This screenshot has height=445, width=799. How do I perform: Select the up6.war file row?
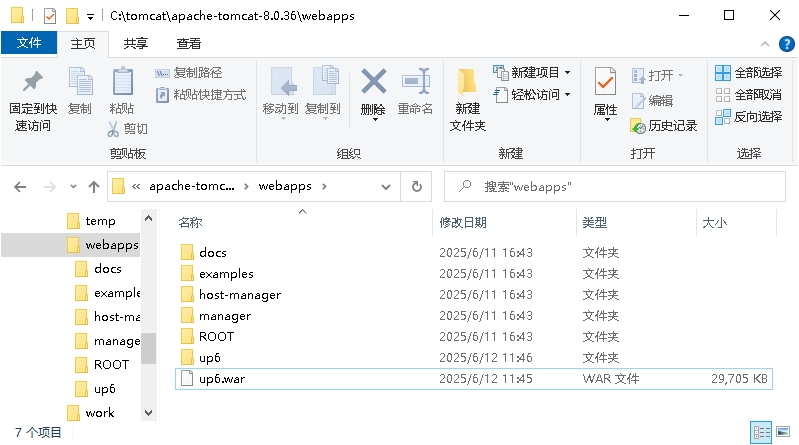click(x=474, y=379)
